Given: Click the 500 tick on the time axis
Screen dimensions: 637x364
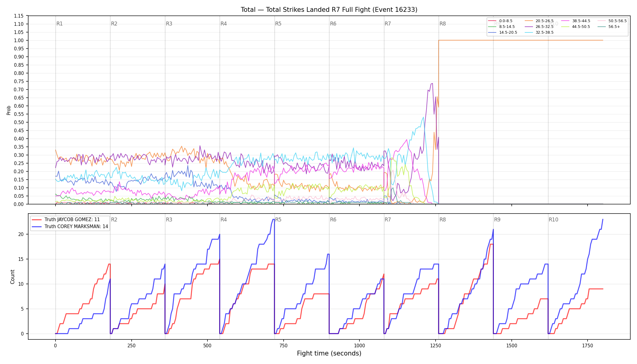Looking at the screenshot, I should pos(207,345).
